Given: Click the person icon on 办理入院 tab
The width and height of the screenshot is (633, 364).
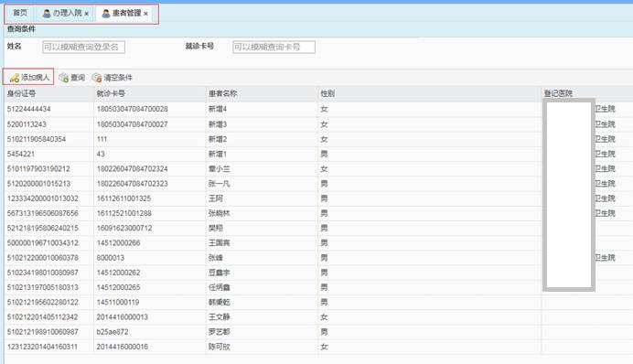Looking at the screenshot, I should (47, 14).
